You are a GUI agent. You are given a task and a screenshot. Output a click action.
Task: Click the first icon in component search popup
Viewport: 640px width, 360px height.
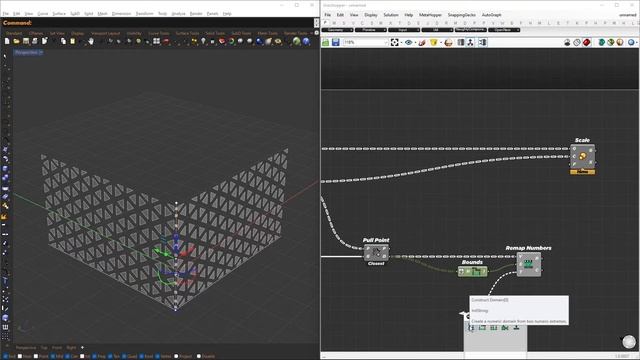[x=471, y=328]
